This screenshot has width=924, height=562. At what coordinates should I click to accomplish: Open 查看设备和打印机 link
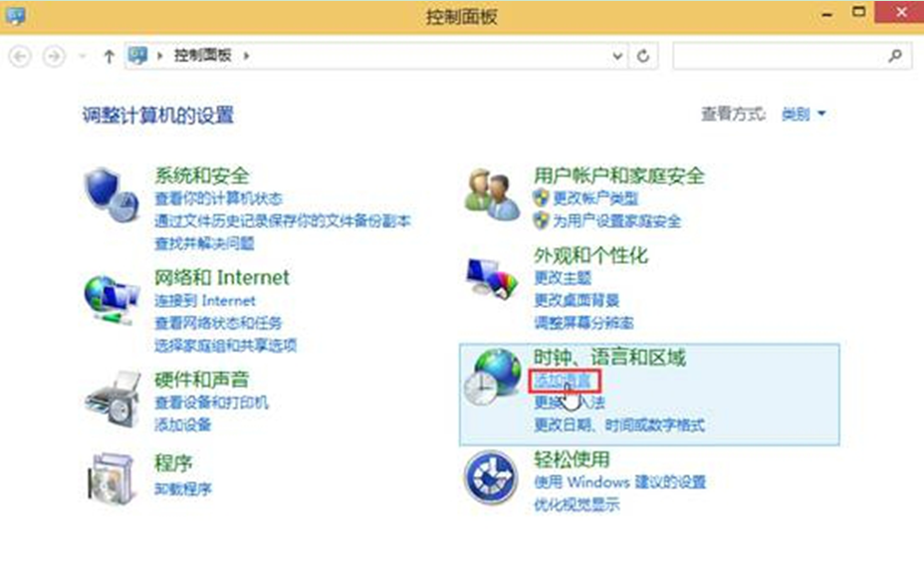point(211,403)
